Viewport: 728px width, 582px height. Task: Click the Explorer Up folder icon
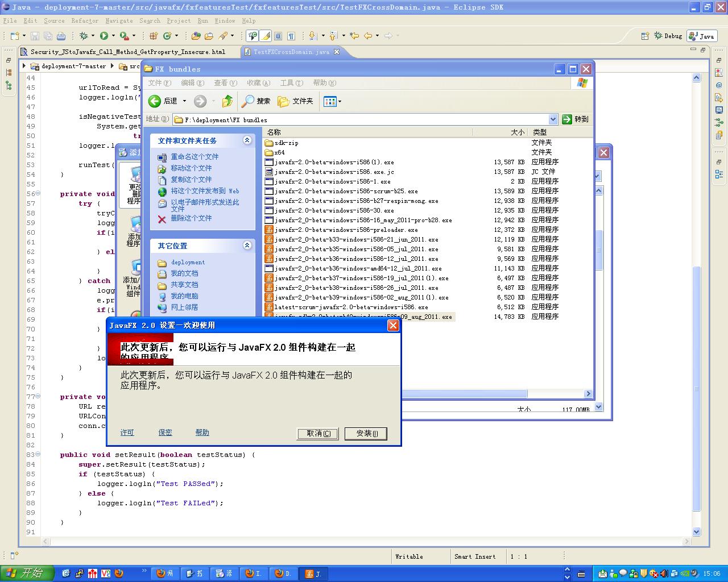[x=227, y=101]
